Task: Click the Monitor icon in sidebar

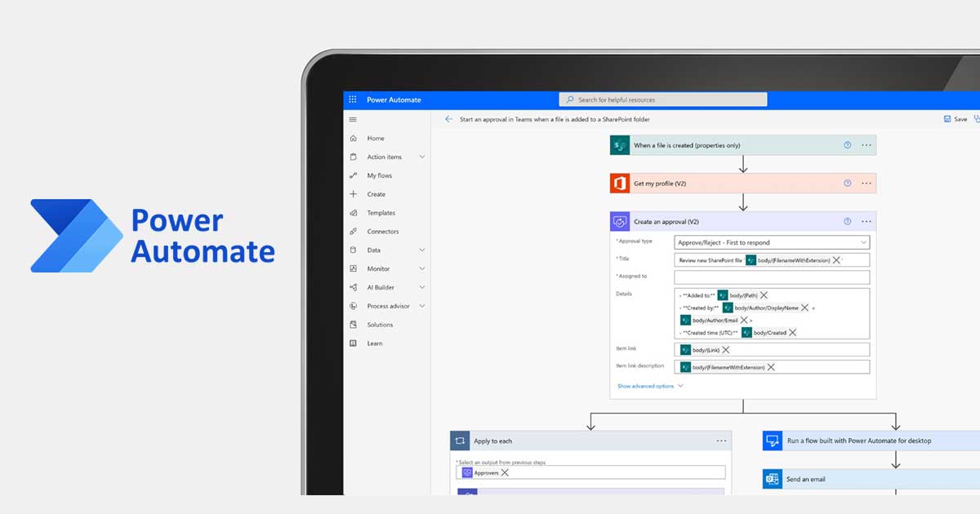Action: pos(353,268)
